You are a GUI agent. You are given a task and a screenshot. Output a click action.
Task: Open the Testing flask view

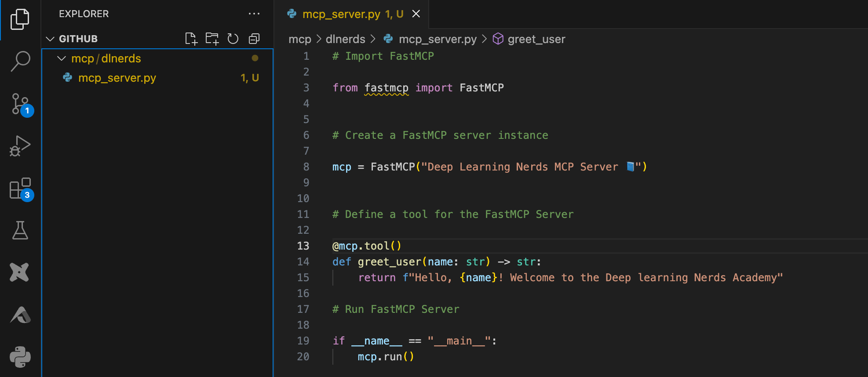(x=20, y=230)
